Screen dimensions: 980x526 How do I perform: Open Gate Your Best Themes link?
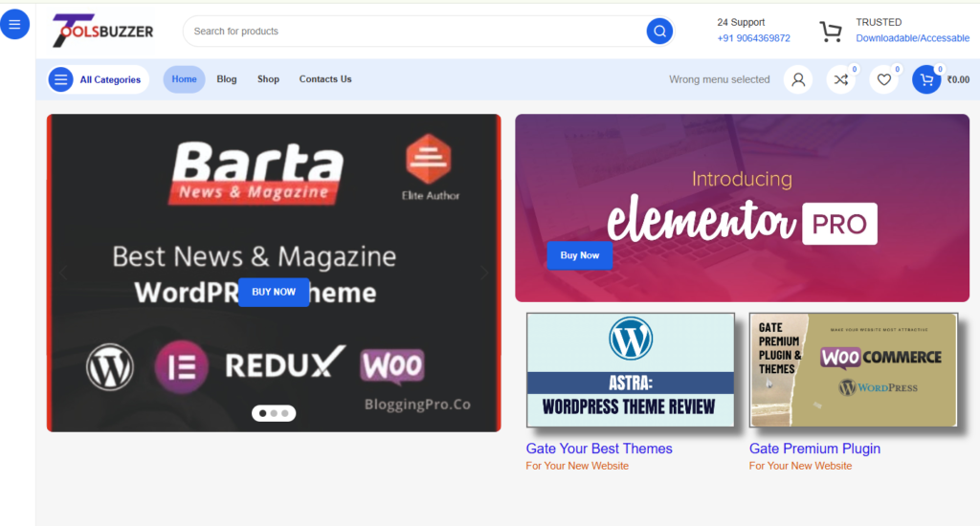click(x=599, y=449)
